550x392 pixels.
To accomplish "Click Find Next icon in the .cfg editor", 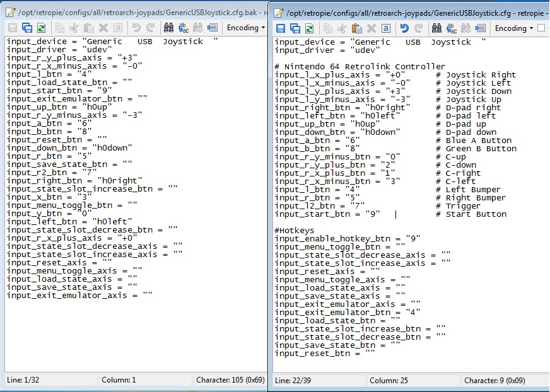I will [466, 28].
